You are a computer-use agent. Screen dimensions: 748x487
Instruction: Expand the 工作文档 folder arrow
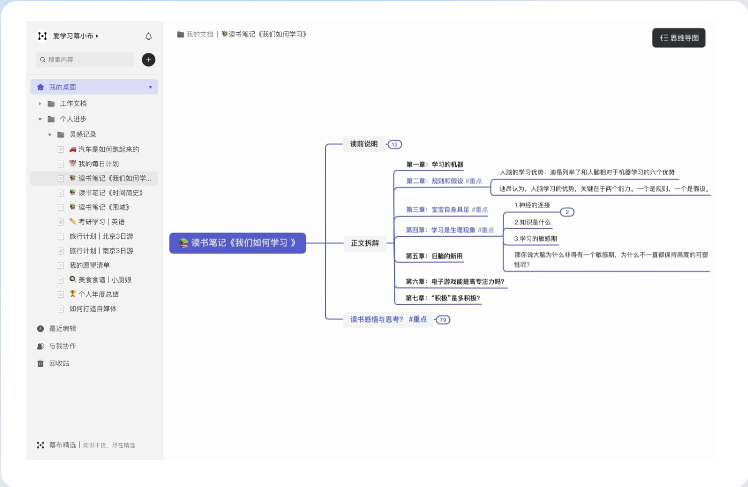[40, 104]
